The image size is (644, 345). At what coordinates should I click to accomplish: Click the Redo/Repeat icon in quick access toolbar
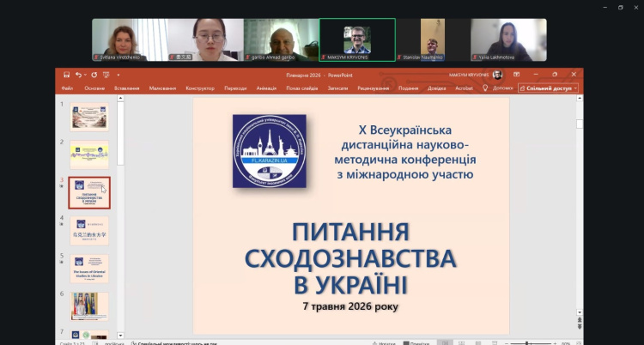[94, 75]
